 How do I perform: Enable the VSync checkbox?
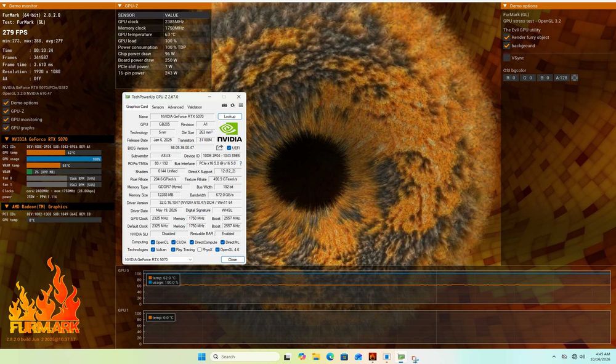[x=507, y=58]
